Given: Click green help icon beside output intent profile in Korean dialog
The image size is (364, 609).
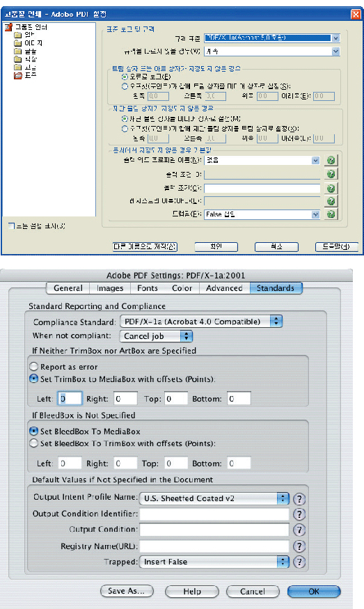Looking at the screenshot, I should point(331,160).
